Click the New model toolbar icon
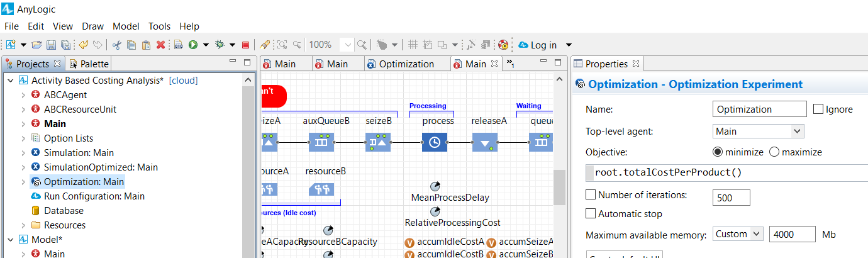The width and height of the screenshot is (868, 258). click(11, 45)
